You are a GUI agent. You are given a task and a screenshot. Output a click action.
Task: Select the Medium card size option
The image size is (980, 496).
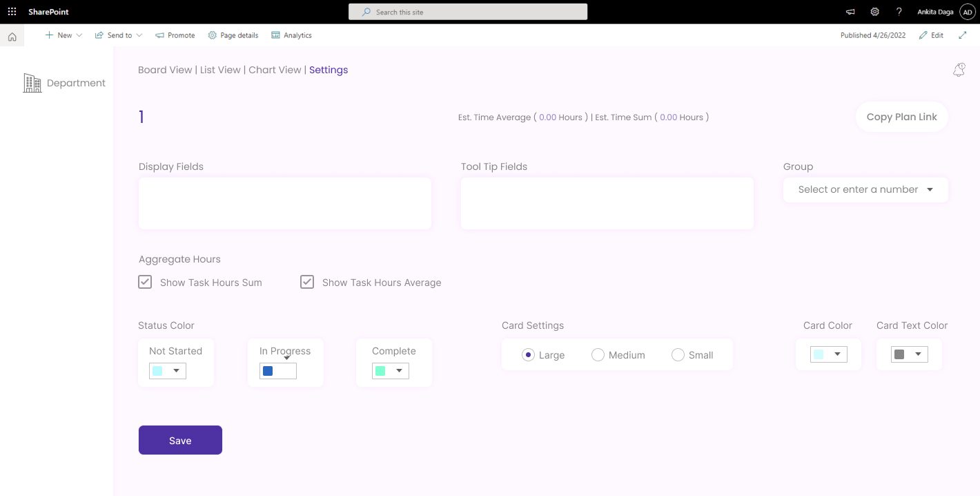pos(598,355)
